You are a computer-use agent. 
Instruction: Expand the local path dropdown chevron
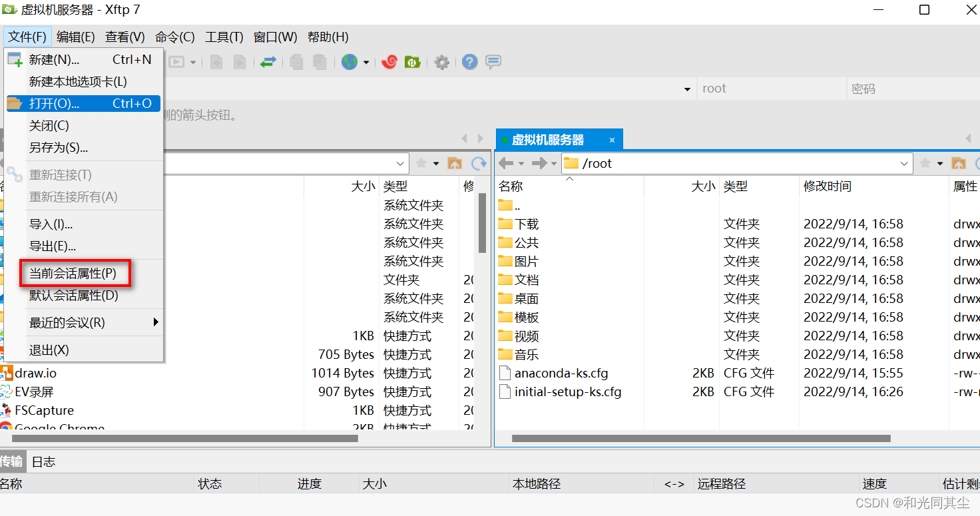(x=401, y=163)
